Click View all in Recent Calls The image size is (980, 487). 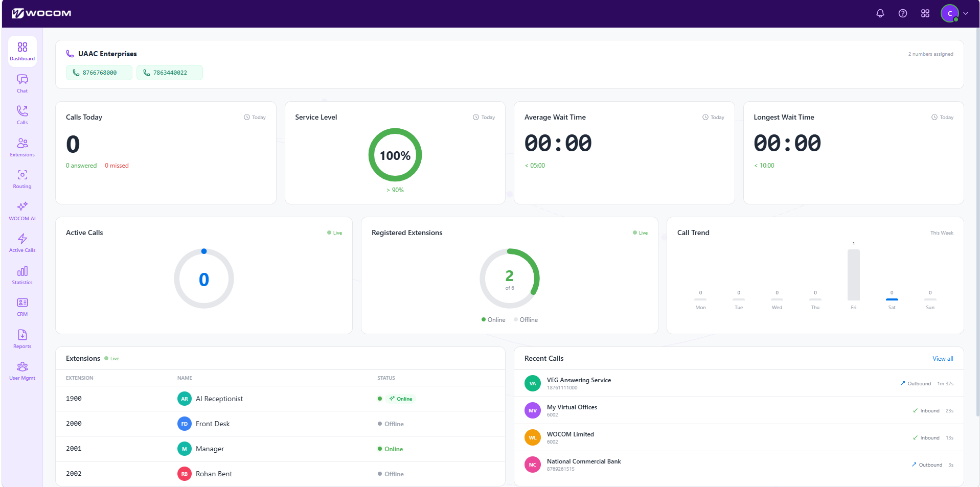943,359
